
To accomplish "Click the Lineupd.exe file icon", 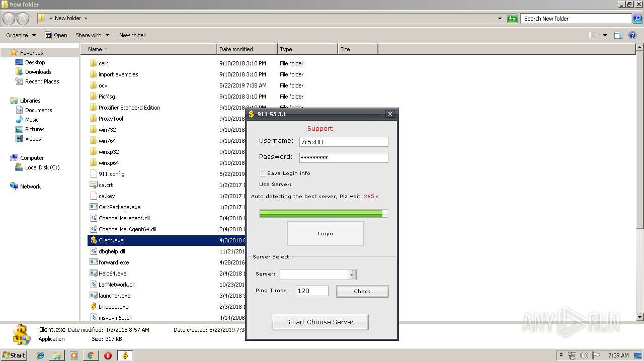I will coord(94,307).
